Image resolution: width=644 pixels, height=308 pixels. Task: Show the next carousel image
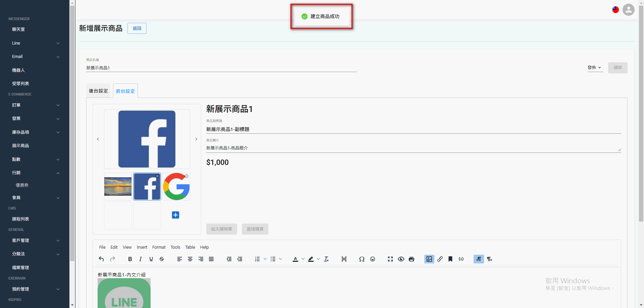[x=196, y=139]
